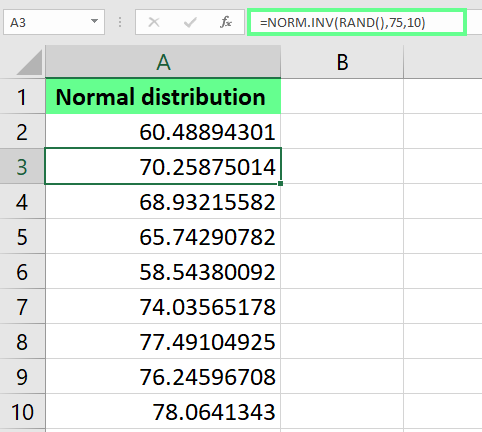Viewport: 482px width, 432px height.
Task: Select row 7 header
Action: [x=22, y=307]
